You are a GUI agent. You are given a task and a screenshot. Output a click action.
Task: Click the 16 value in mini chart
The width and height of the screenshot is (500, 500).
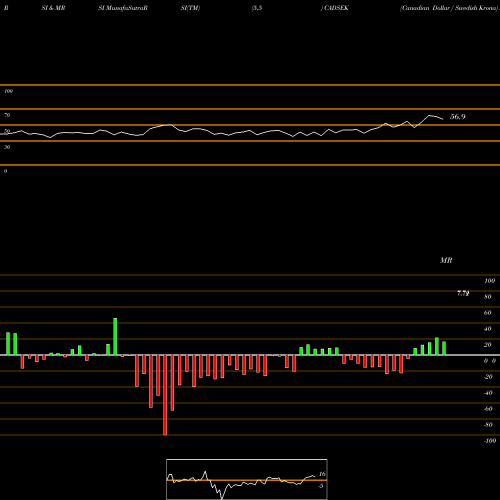pyautogui.click(x=322, y=474)
